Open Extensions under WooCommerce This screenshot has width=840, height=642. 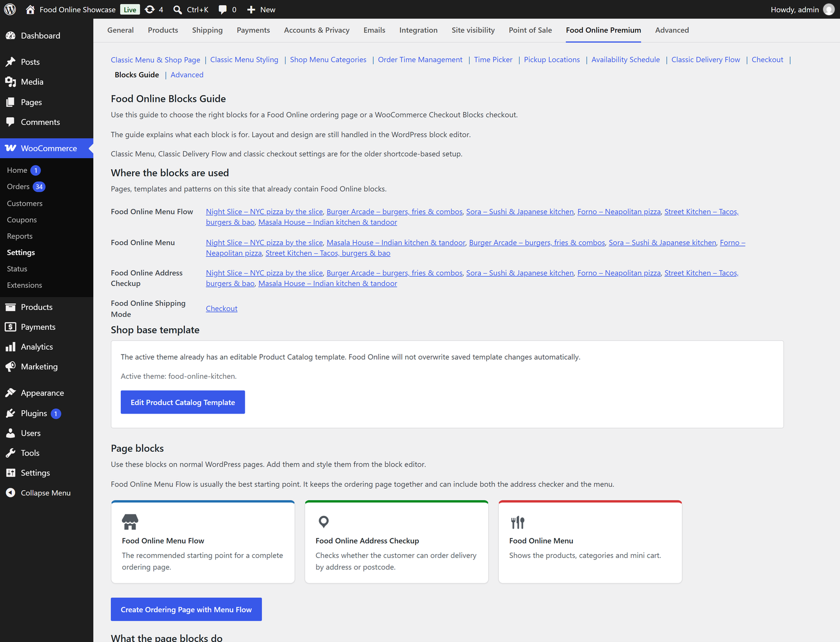pyautogui.click(x=25, y=285)
